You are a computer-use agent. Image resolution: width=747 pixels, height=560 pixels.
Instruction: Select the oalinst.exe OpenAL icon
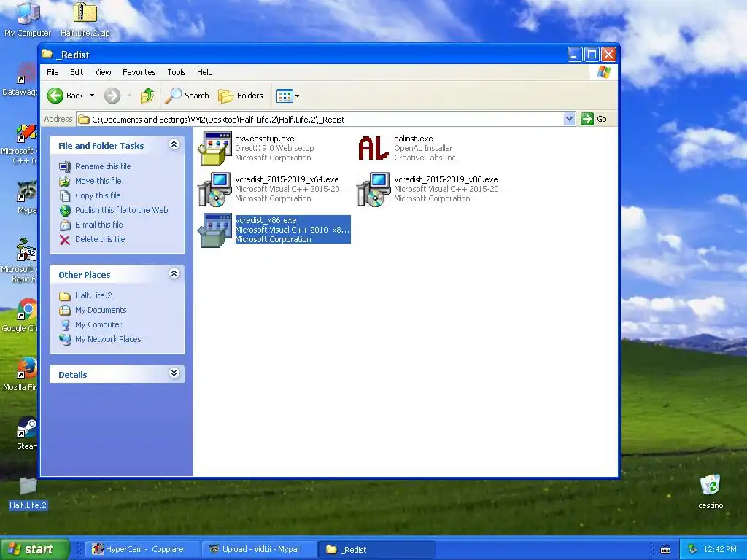pyautogui.click(x=373, y=148)
